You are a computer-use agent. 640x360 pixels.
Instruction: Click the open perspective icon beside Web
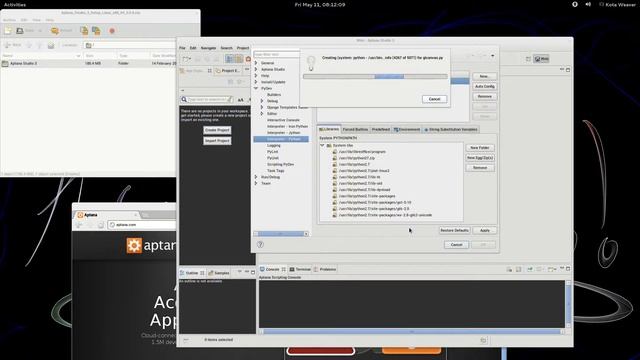pyautogui.click(x=528, y=59)
